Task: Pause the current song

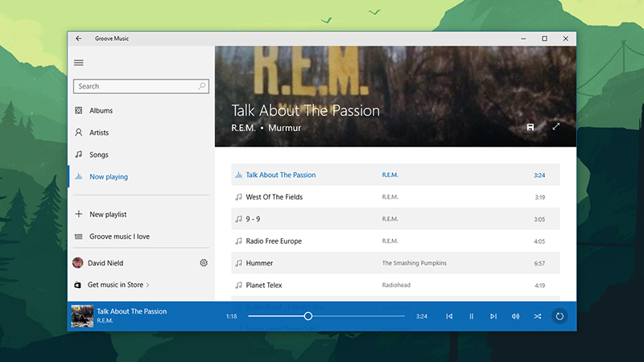Action: [472, 316]
